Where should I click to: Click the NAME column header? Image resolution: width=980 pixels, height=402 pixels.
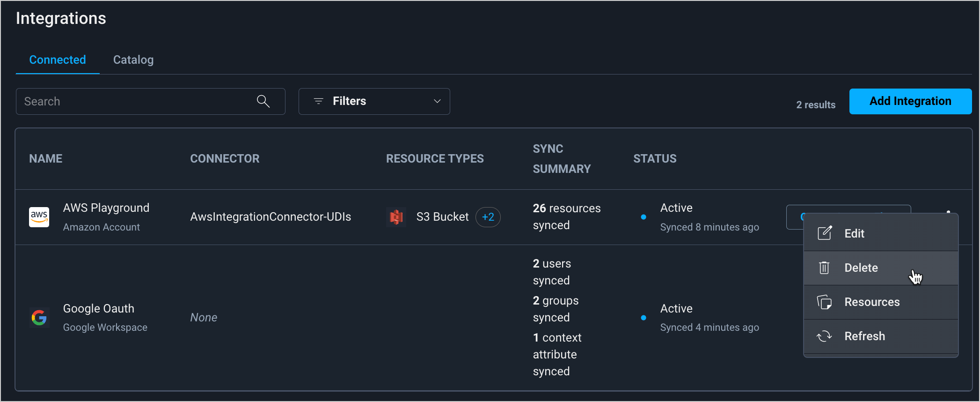(x=46, y=159)
